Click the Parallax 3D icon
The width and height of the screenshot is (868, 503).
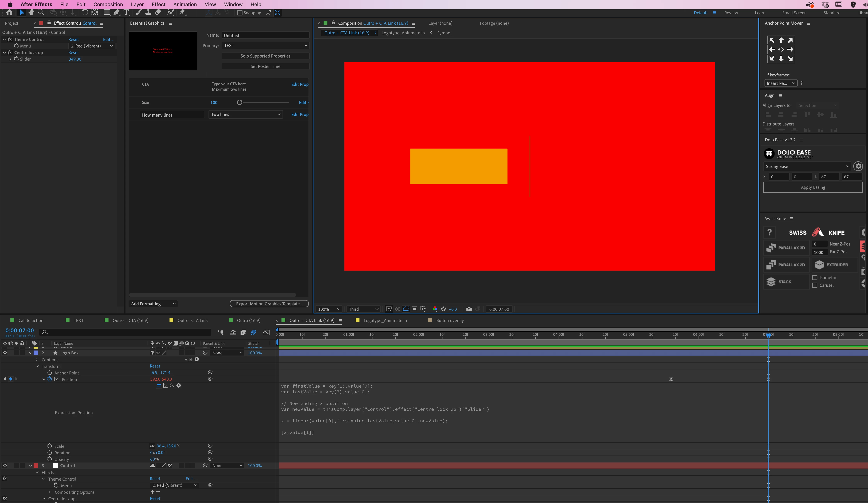pos(771,247)
